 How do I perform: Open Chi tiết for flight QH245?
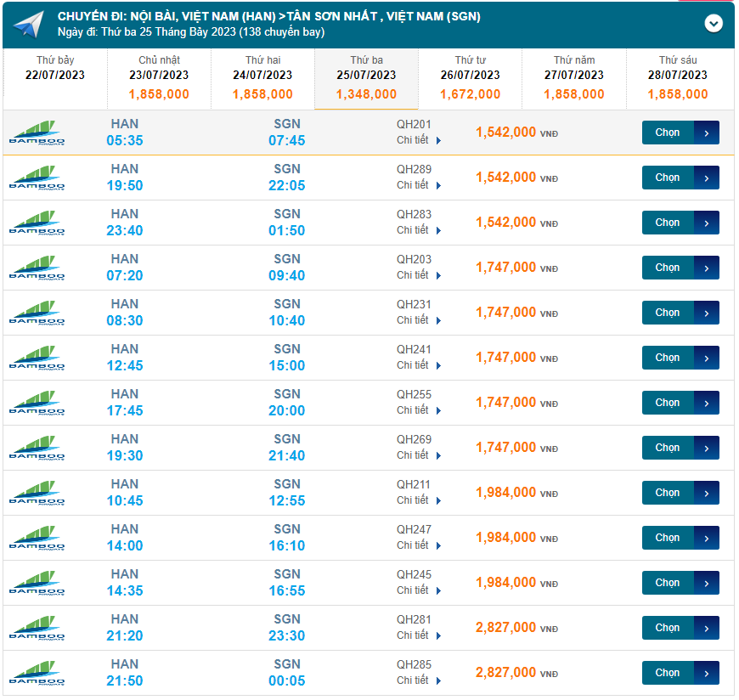419,590
